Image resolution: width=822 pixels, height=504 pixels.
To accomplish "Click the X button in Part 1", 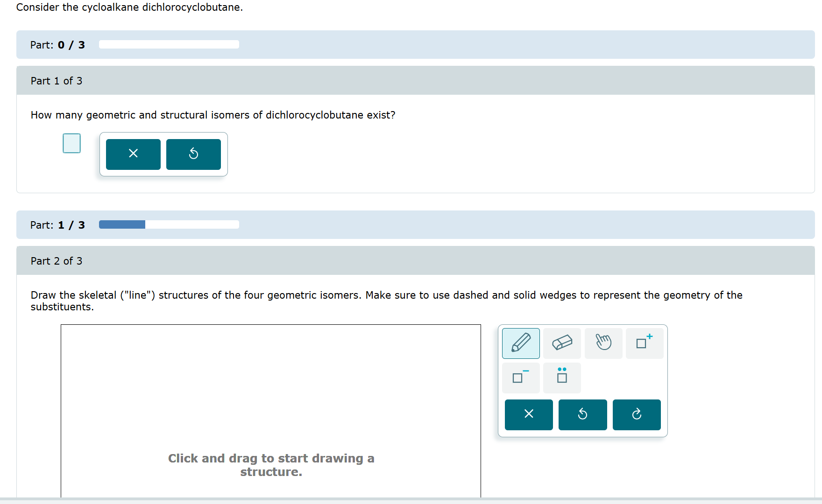I will click(x=133, y=154).
